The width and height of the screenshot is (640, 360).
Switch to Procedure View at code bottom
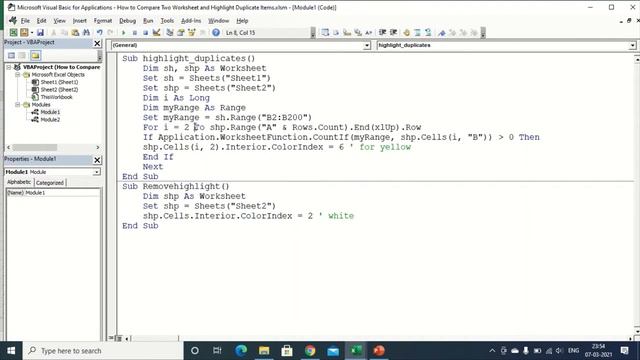(111, 338)
